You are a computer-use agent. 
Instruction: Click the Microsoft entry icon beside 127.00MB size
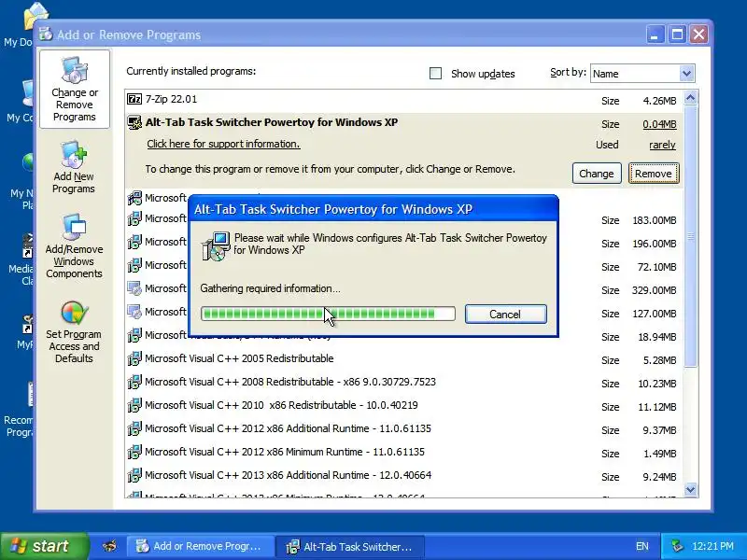click(134, 312)
